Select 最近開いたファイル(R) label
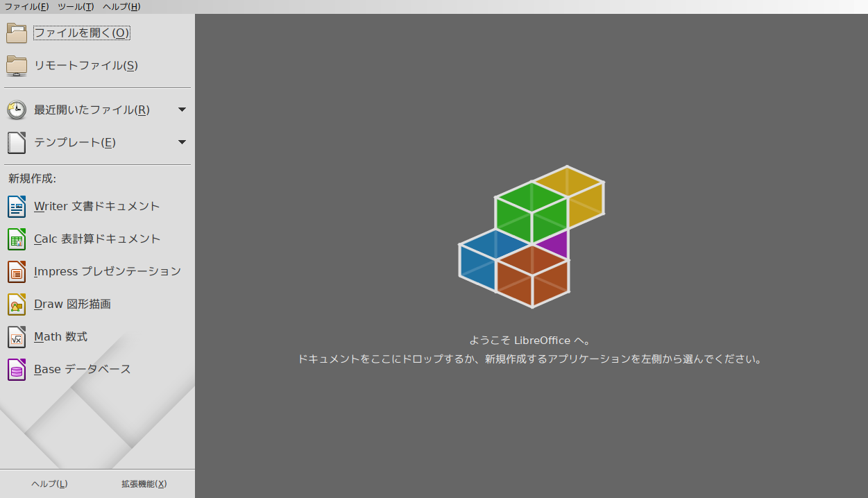 click(x=92, y=110)
